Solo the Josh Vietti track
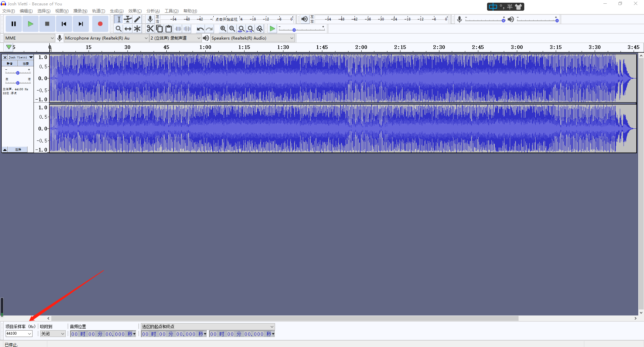Screen dimensions: 644x347 pos(26,64)
